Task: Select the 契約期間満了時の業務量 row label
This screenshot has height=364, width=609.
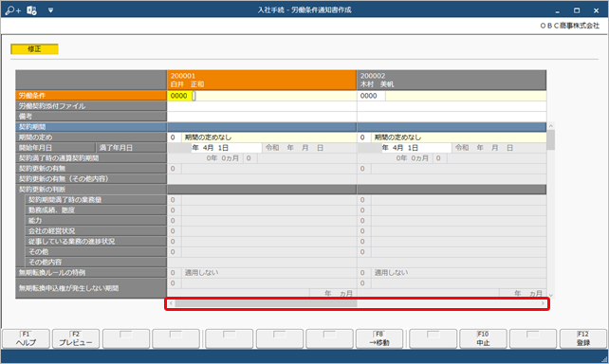Action: 96,200
